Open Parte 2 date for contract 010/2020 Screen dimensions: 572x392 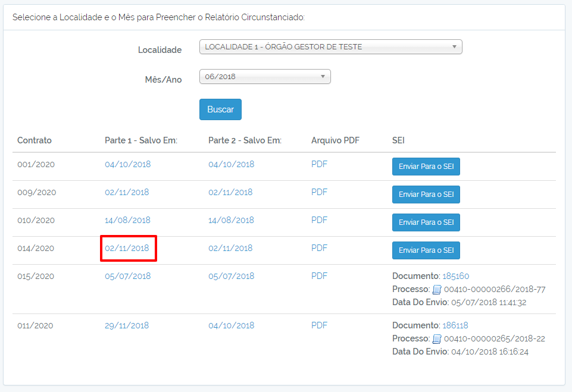(x=231, y=220)
